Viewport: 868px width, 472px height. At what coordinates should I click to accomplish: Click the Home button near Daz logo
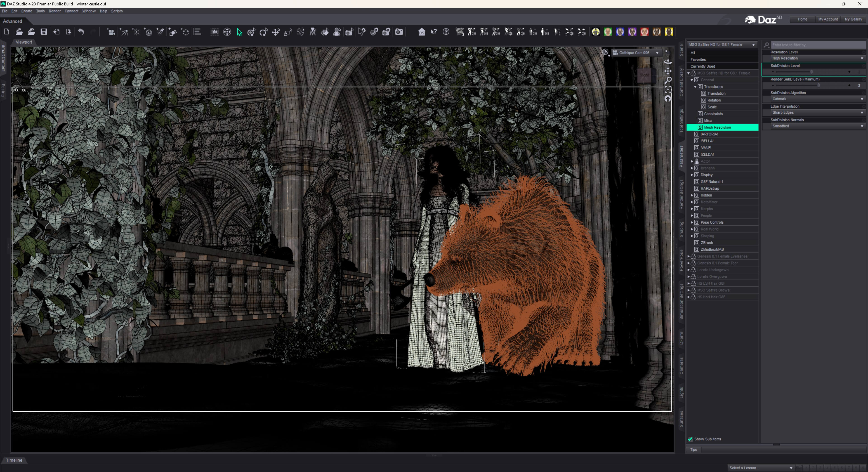(x=802, y=19)
